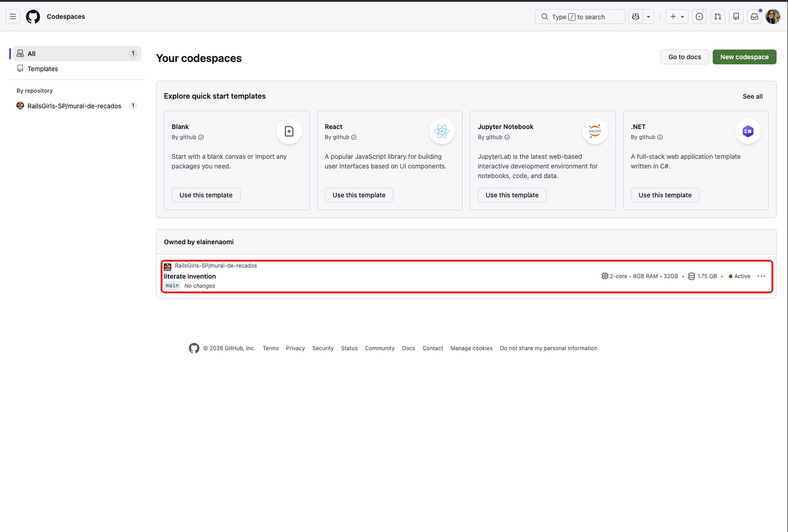
Task: Click the main branch label
Action: pyautogui.click(x=172, y=286)
